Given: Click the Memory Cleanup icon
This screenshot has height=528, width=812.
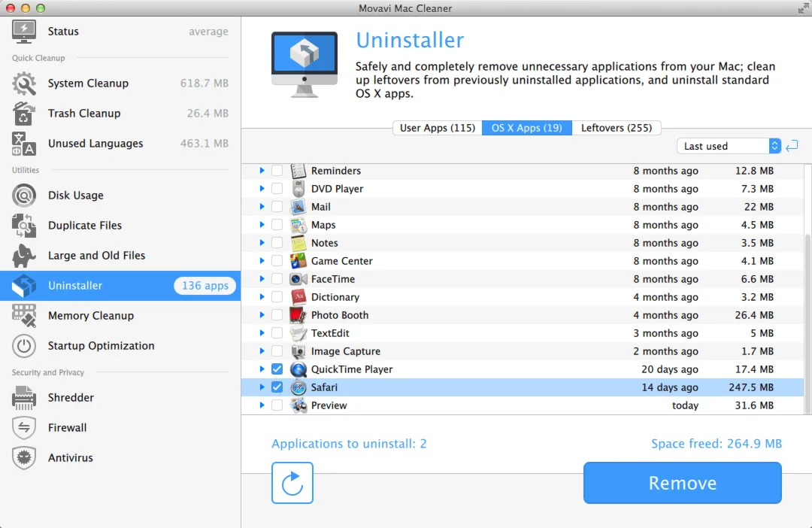Looking at the screenshot, I should click(x=24, y=316).
